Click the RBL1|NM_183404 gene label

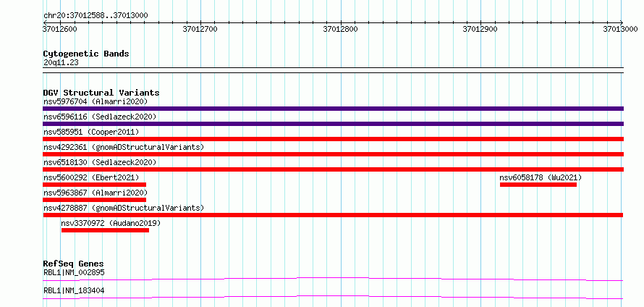(x=74, y=290)
